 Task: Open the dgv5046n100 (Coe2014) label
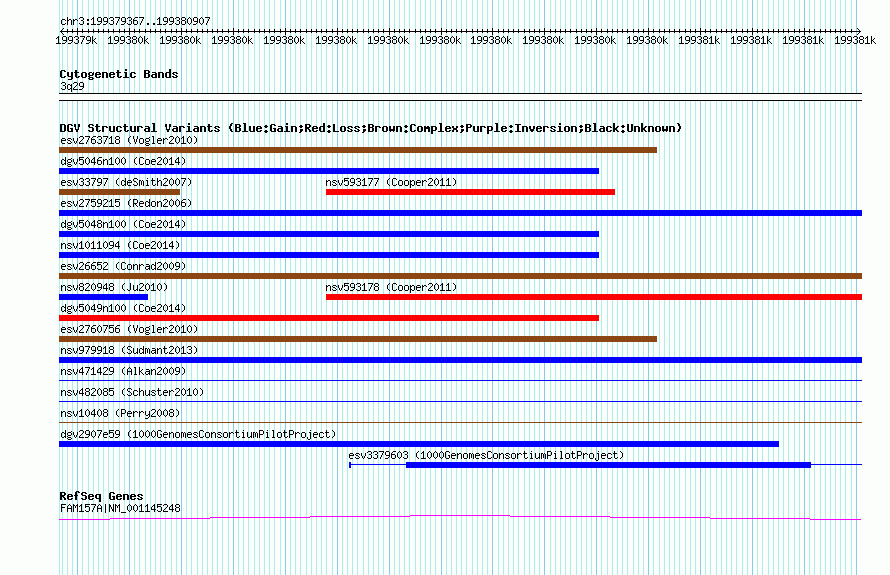click(123, 161)
